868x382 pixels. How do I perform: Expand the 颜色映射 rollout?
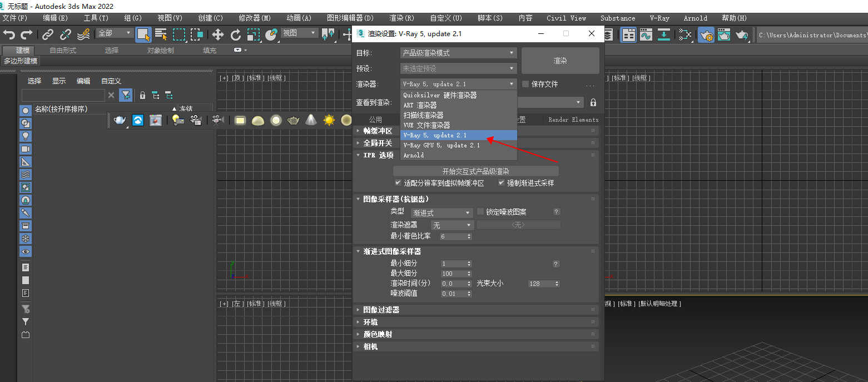pos(476,334)
